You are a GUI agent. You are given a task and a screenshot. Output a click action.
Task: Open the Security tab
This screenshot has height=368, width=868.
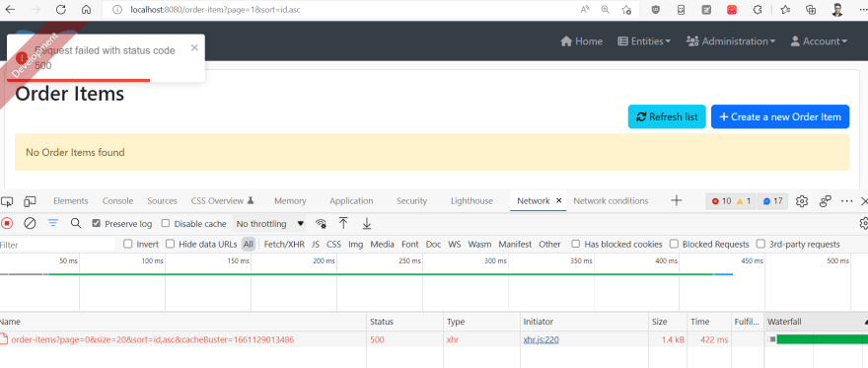click(411, 201)
